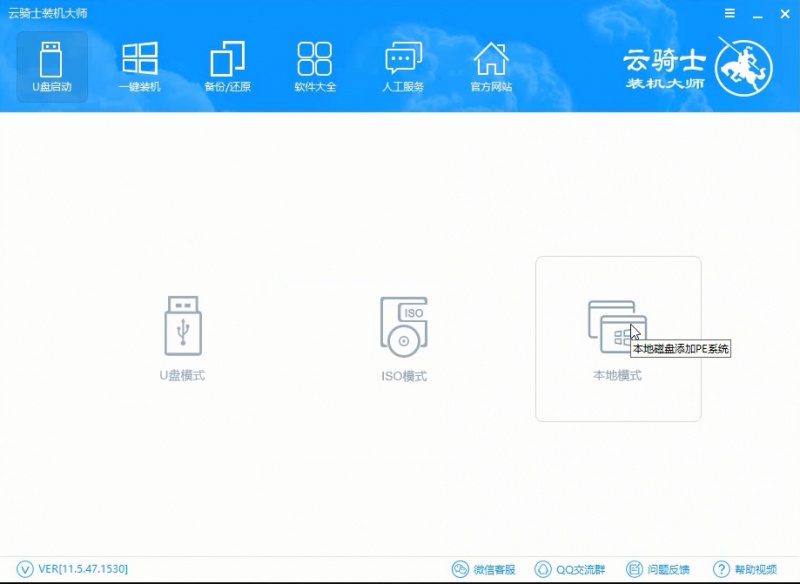The width and height of the screenshot is (800, 584).
Task: Click the 云骑士装机大师 title text
Action: click(48, 13)
